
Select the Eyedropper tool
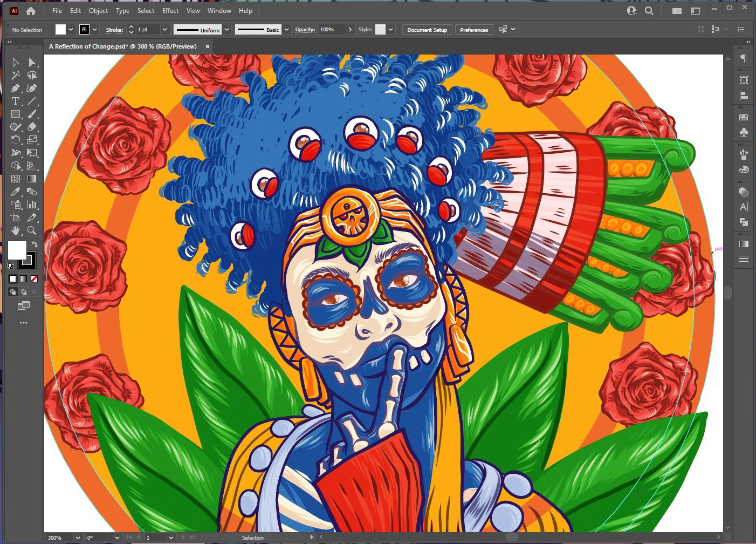coord(16,192)
